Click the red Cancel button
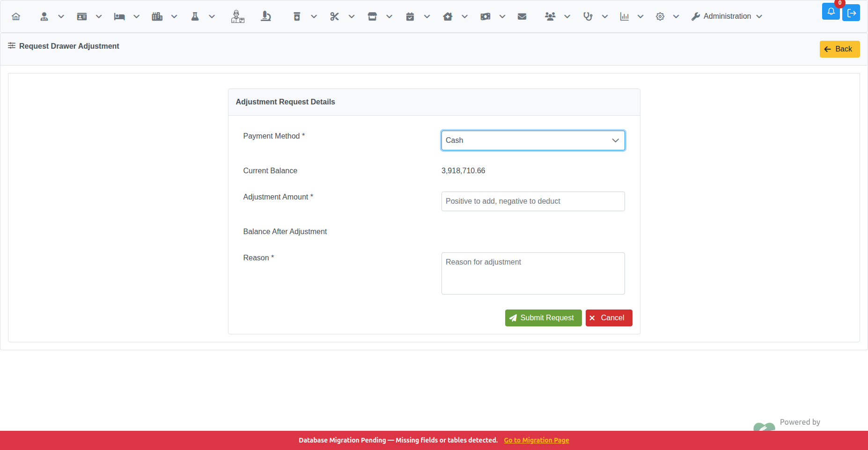This screenshot has width=868, height=450. [x=609, y=318]
